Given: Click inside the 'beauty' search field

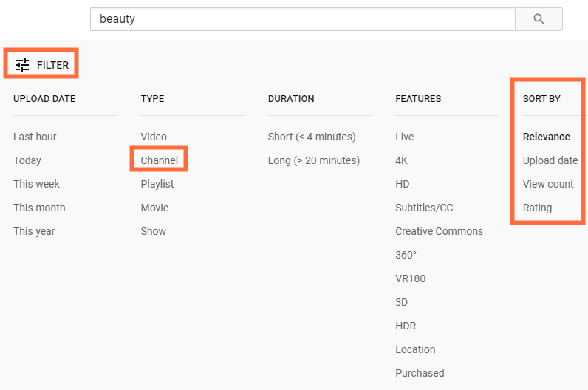Looking at the screenshot, I should tap(302, 19).
